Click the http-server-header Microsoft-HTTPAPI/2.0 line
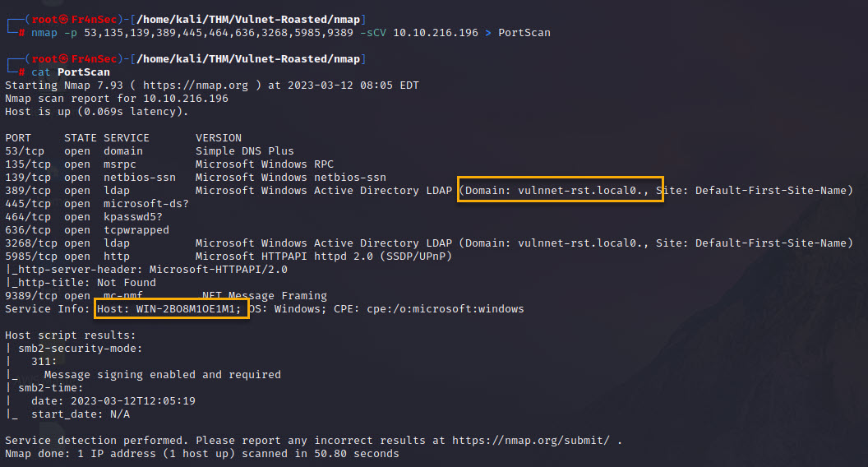 point(146,270)
